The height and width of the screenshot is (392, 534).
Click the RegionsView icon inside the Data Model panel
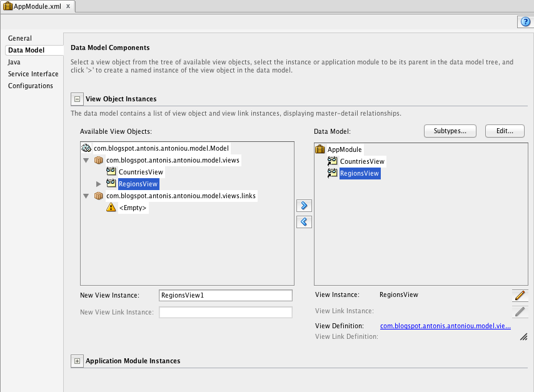click(332, 173)
